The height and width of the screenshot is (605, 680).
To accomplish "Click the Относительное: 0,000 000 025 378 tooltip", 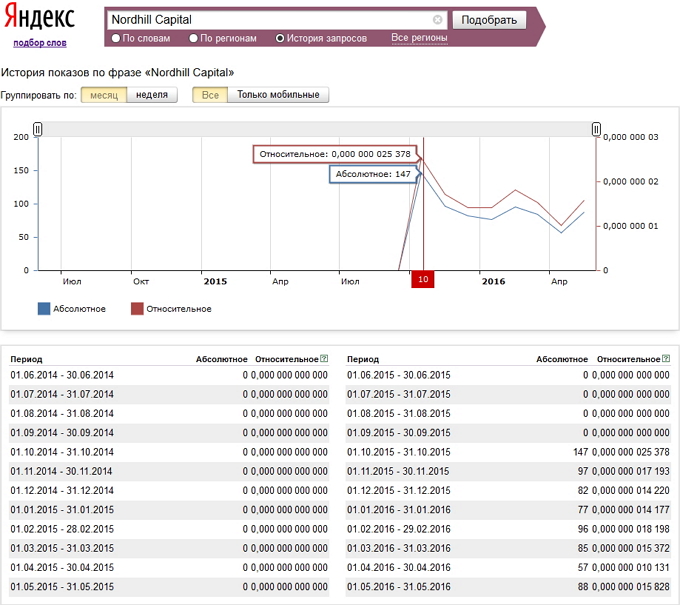I will [x=335, y=154].
